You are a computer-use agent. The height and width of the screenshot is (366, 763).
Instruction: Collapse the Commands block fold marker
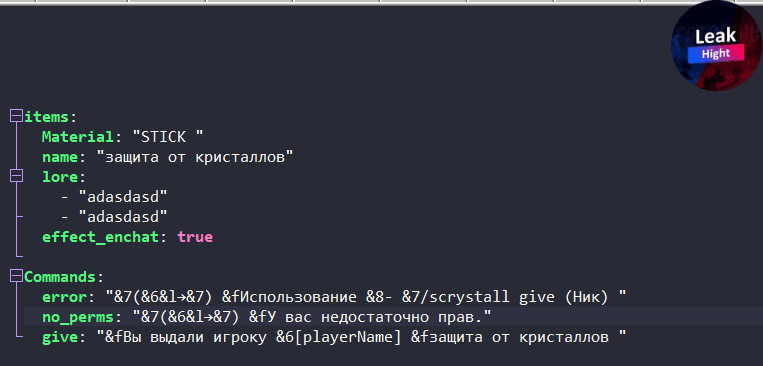pos(17,276)
